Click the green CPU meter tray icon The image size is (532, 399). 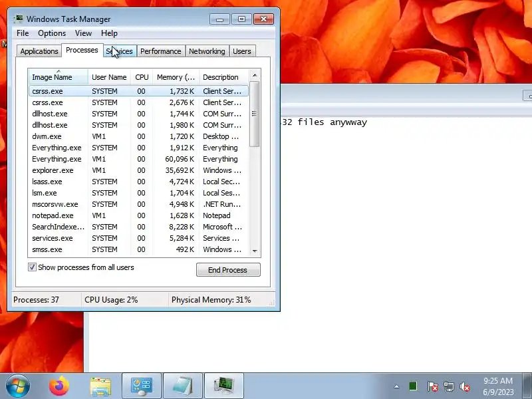tap(413, 386)
